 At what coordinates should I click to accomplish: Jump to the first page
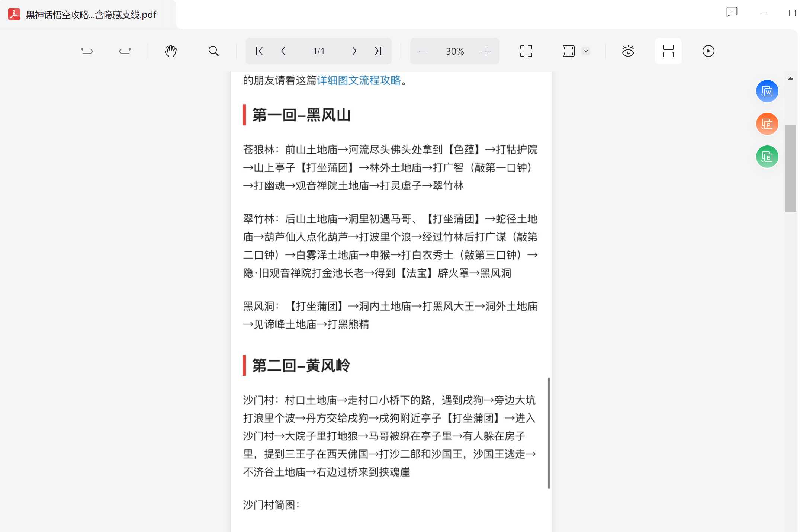click(x=259, y=51)
